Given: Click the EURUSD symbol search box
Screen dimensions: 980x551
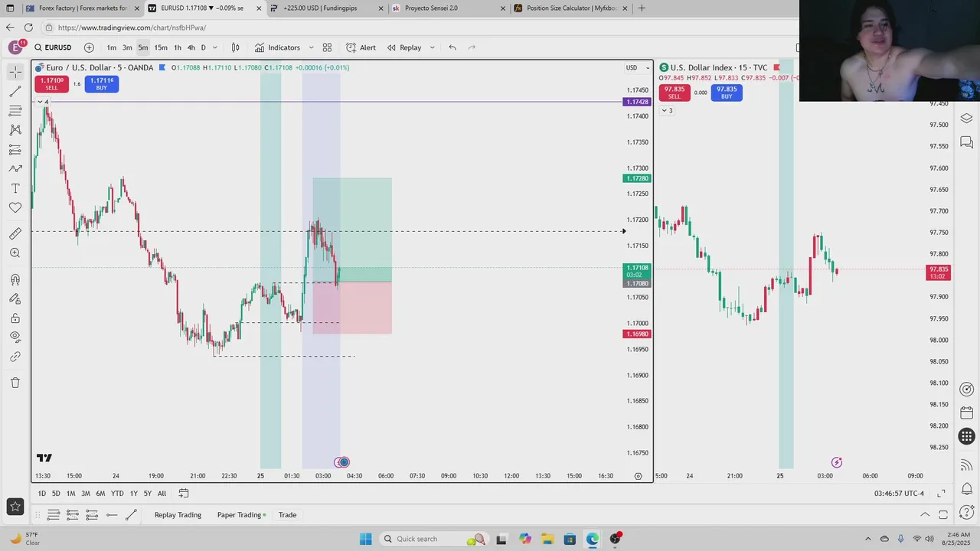Looking at the screenshot, I should (x=53, y=47).
